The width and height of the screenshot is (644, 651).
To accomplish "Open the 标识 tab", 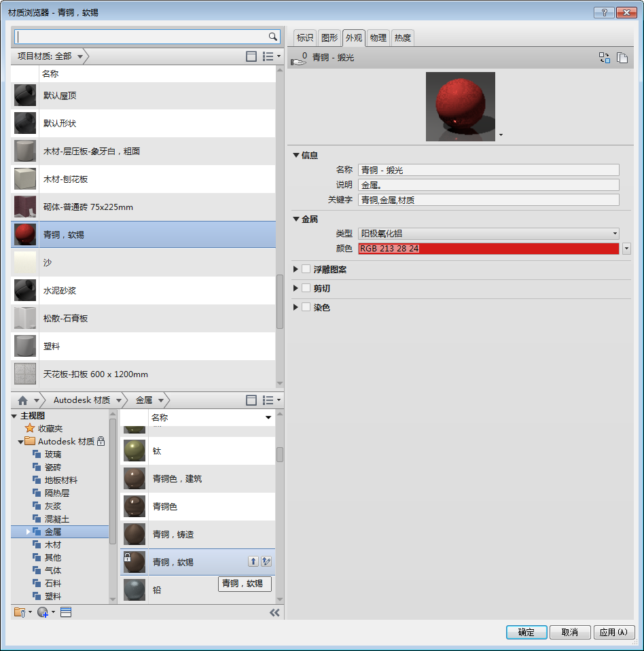I will [x=304, y=38].
